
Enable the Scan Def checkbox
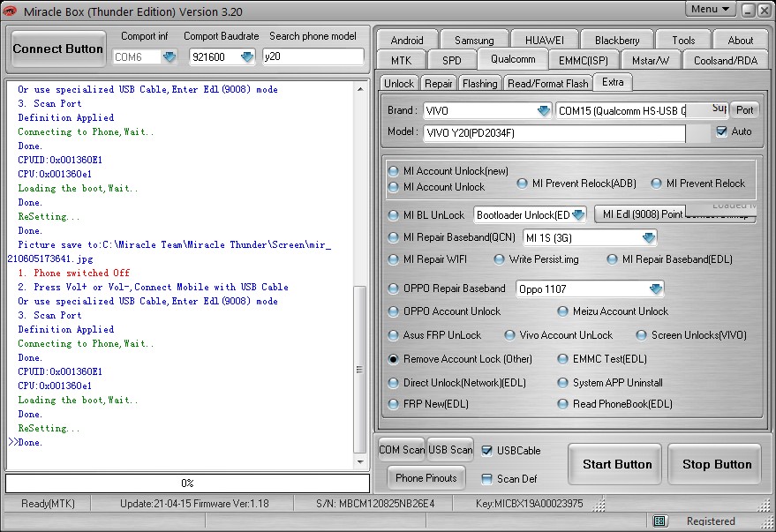click(x=487, y=478)
